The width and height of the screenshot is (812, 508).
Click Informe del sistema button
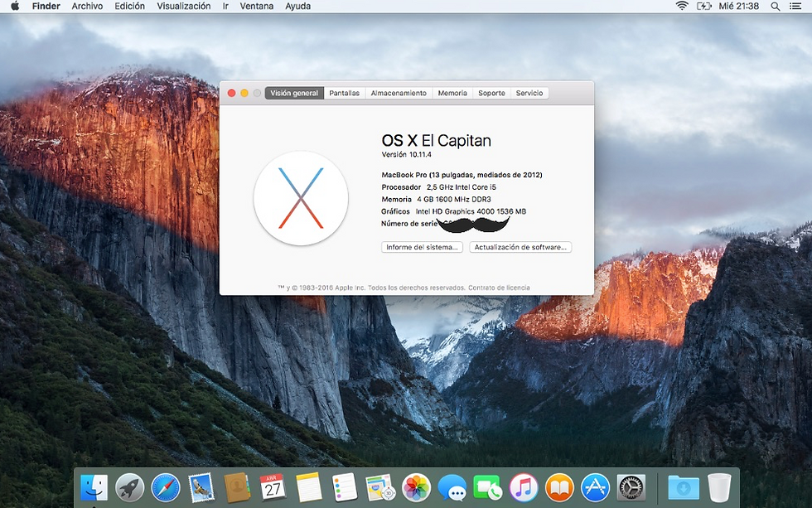pyautogui.click(x=423, y=246)
